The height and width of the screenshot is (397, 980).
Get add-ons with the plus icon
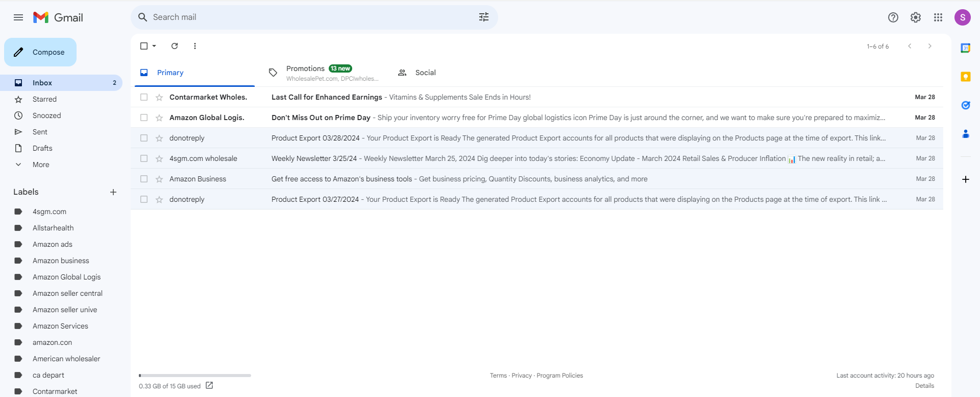tap(966, 179)
